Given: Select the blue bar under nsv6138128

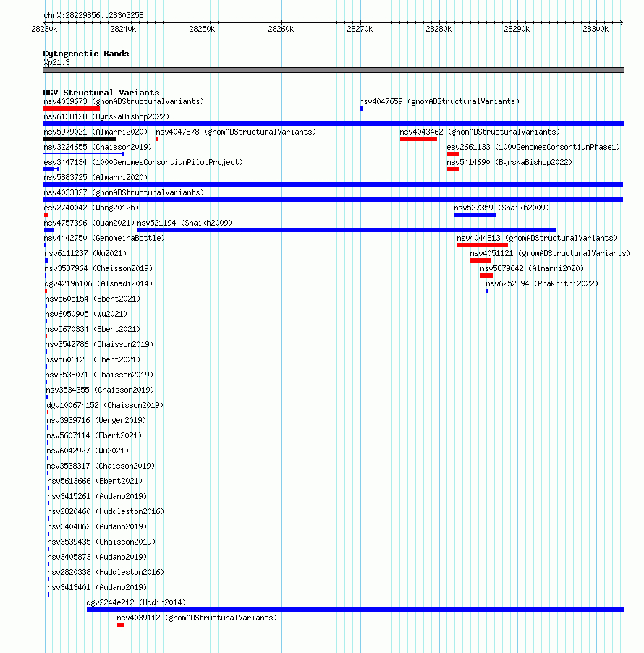Looking at the screenshot, I should click(333, 124).
